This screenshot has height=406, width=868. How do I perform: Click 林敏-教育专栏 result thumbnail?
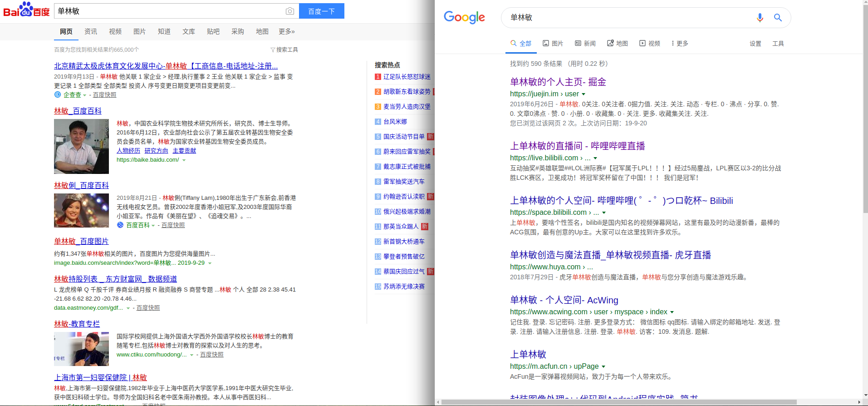tap(81, 349)
